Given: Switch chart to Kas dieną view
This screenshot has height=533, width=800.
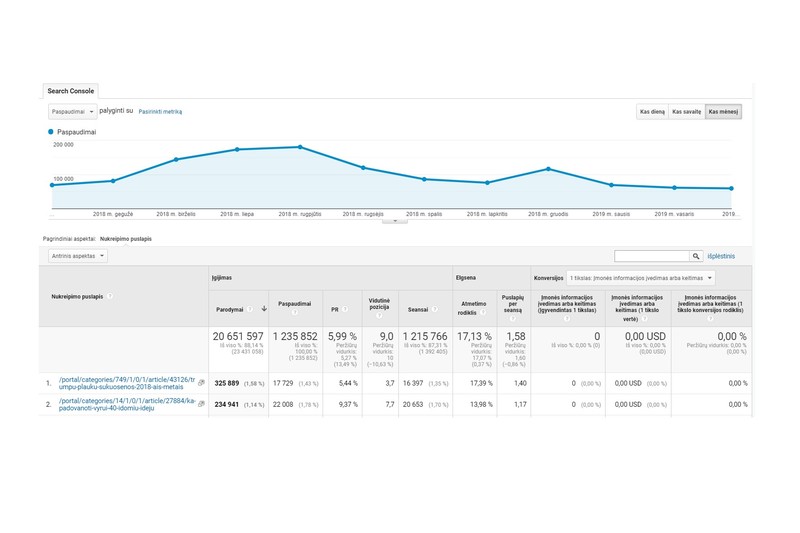Looking at the screenshot, I should tap(652, 112).
